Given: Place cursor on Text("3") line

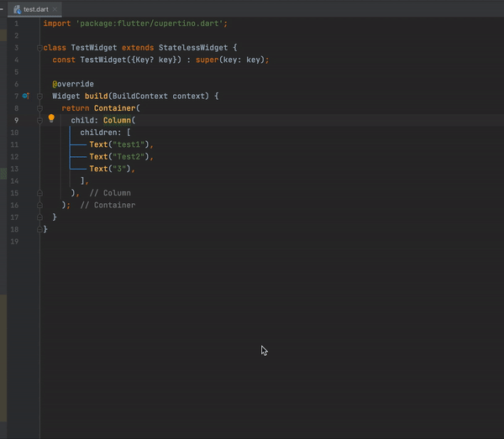Looking at the screenshot, I should [x=112, y=169].
